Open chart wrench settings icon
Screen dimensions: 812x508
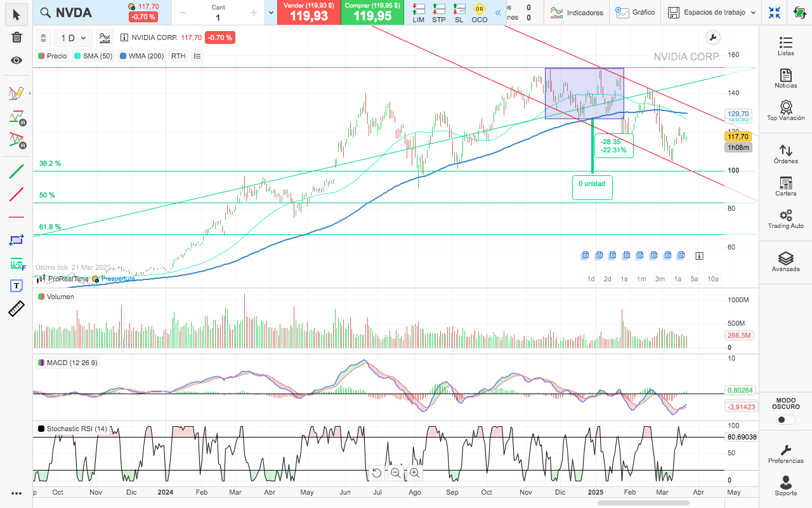tap(712, 37)
